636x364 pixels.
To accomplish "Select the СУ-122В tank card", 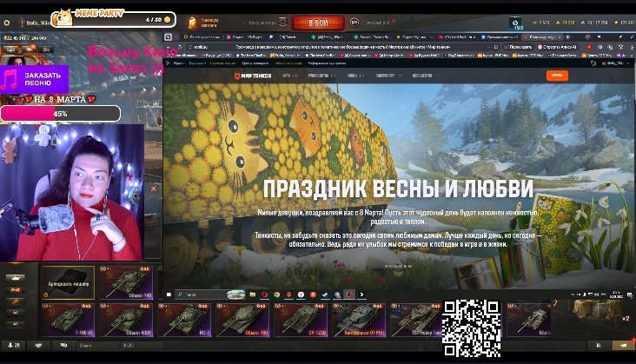I will 301,320.
